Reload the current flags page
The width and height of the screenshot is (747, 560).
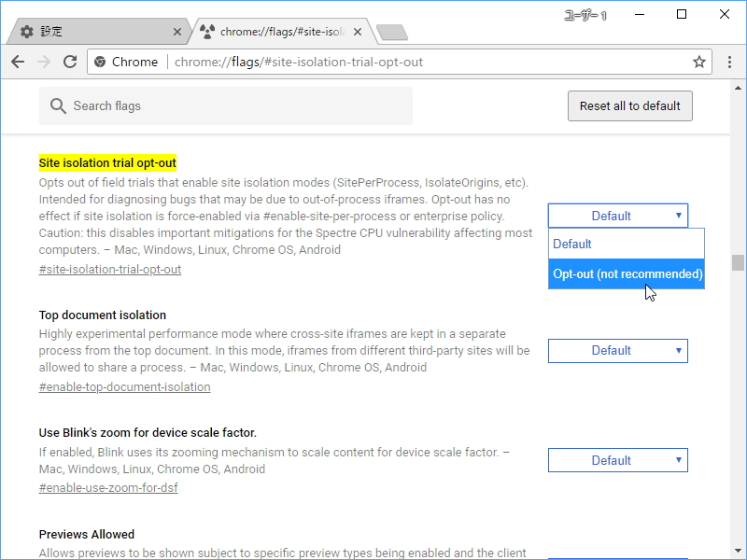70,62
